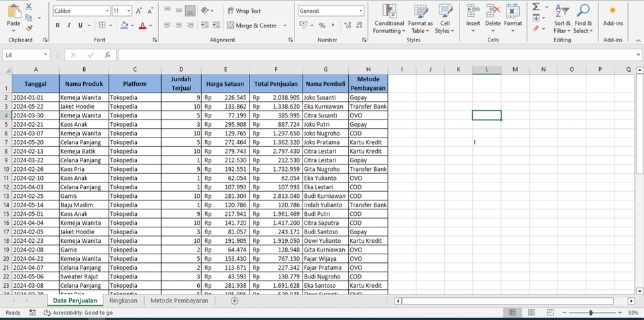Add a new sheet with plus icon
Screen dimensions: 644x320
(234, 301)
